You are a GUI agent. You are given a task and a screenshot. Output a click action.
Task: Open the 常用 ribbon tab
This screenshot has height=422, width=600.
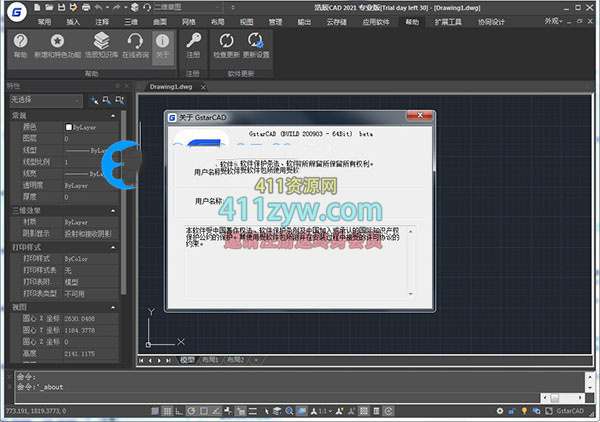(x=43, y=20)
